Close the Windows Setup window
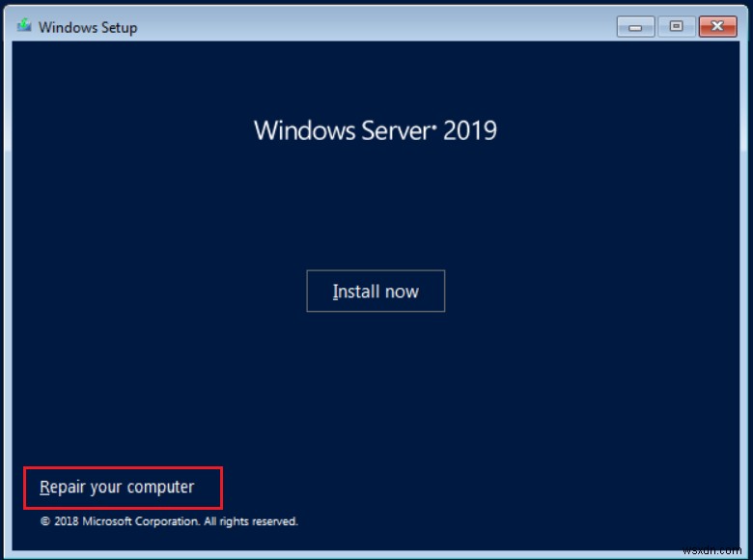This screenshot has width=753, height=560. tap(717, 27)
